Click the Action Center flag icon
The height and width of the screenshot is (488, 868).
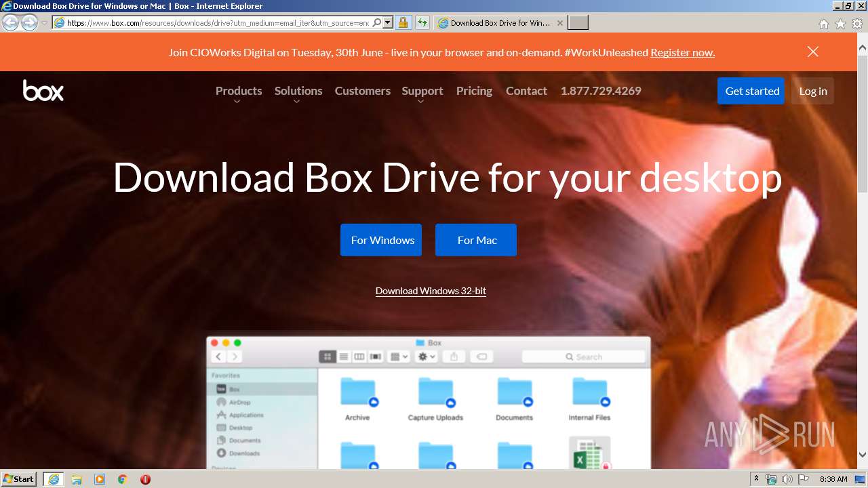click(803, 479)
